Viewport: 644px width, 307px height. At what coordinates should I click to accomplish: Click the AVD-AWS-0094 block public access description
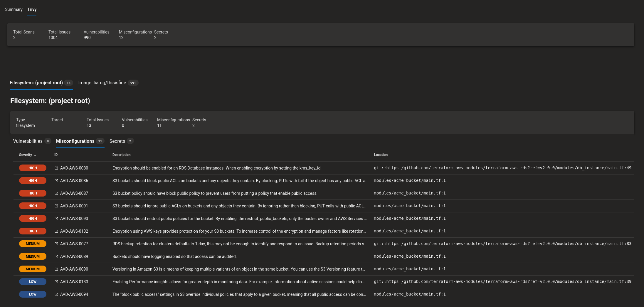click(239, 294)
